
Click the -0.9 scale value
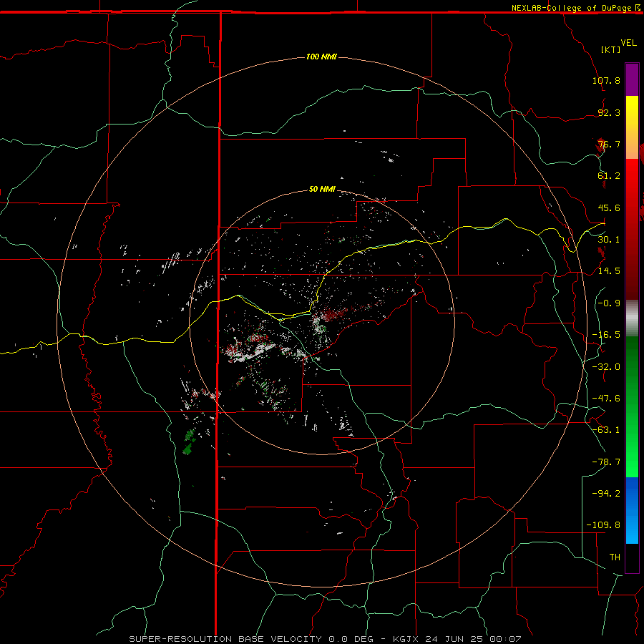coord(609,303)
